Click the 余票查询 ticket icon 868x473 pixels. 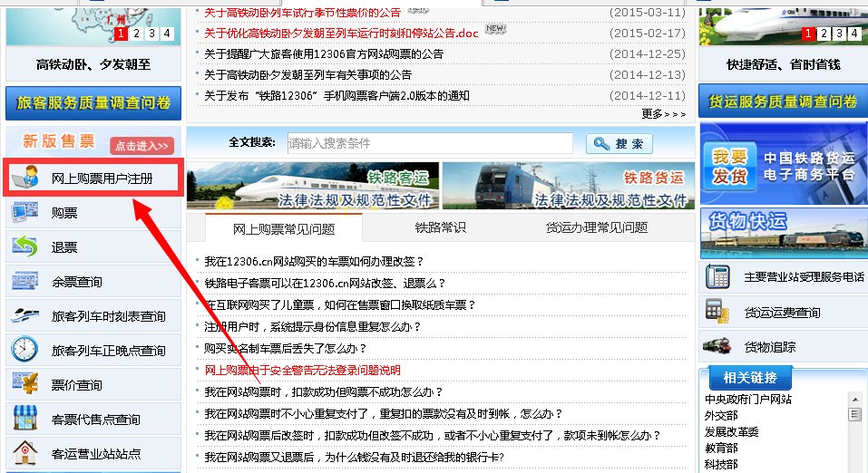pyautogui.click(x=24, y=281)
